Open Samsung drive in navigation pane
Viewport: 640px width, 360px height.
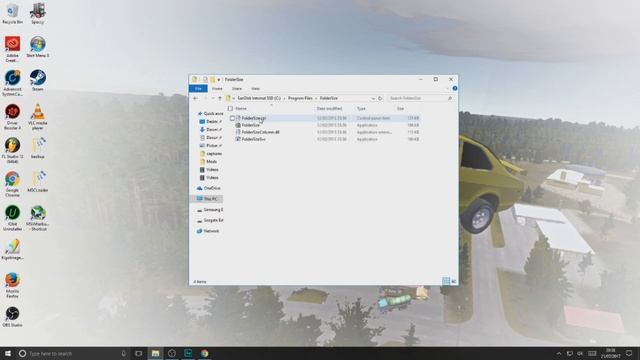pos(210,210)
